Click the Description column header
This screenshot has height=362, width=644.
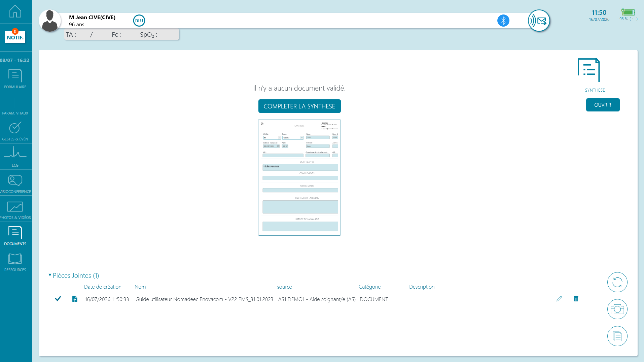click(422, 287)
